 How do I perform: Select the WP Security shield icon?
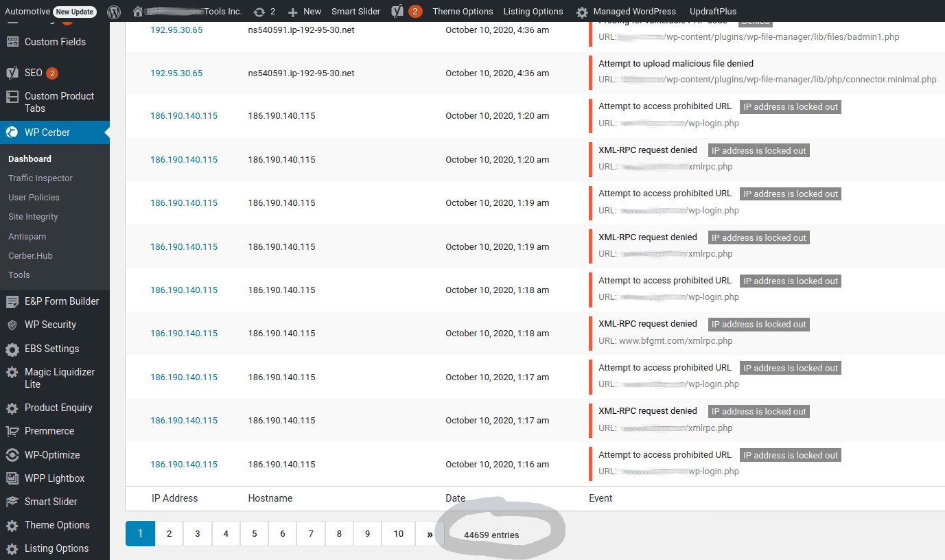tap(12, 325)
